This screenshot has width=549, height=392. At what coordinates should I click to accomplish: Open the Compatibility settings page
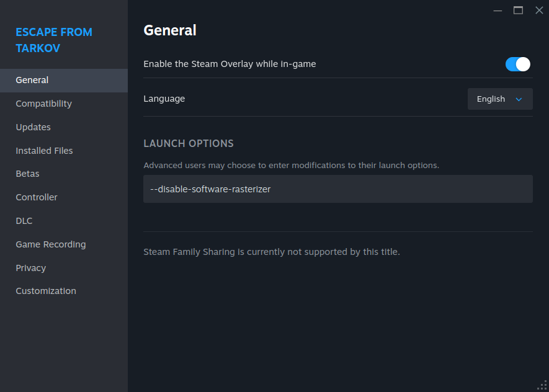pyautogui.click(x=43, y=104)
